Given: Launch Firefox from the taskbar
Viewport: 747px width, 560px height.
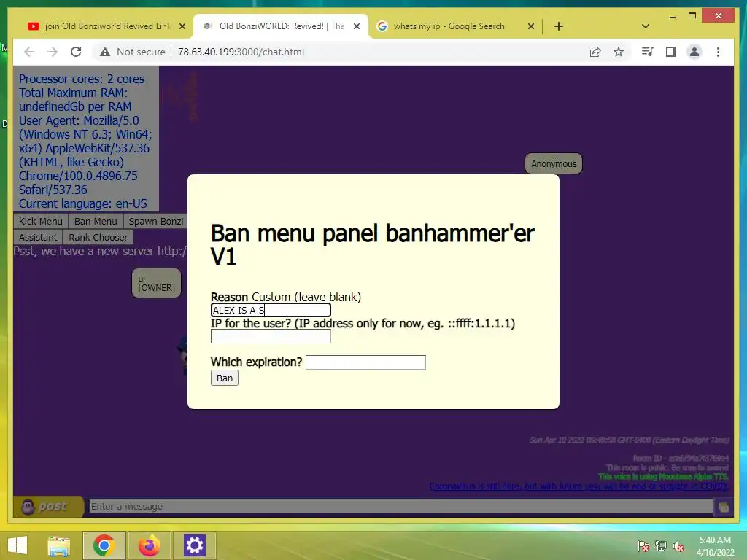Looking at the screenshot, I should [149, 545].
